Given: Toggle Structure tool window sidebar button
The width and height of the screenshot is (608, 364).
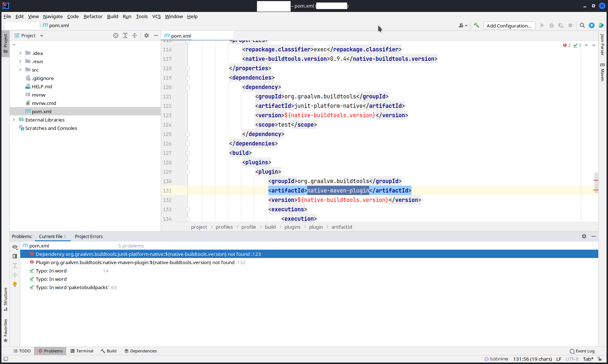Looking at the screenshot, I should coord(5,299).
